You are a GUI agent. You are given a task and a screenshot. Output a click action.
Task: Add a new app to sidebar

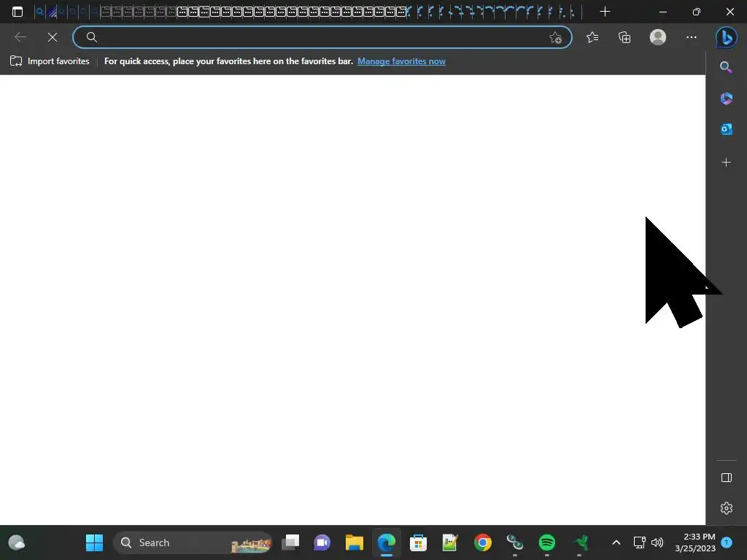click(726, 163)
